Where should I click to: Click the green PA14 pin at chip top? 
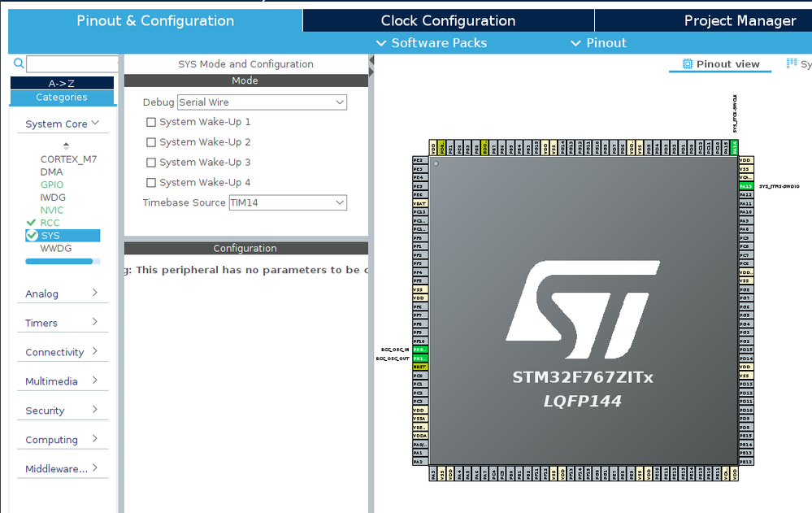[734, 147]
